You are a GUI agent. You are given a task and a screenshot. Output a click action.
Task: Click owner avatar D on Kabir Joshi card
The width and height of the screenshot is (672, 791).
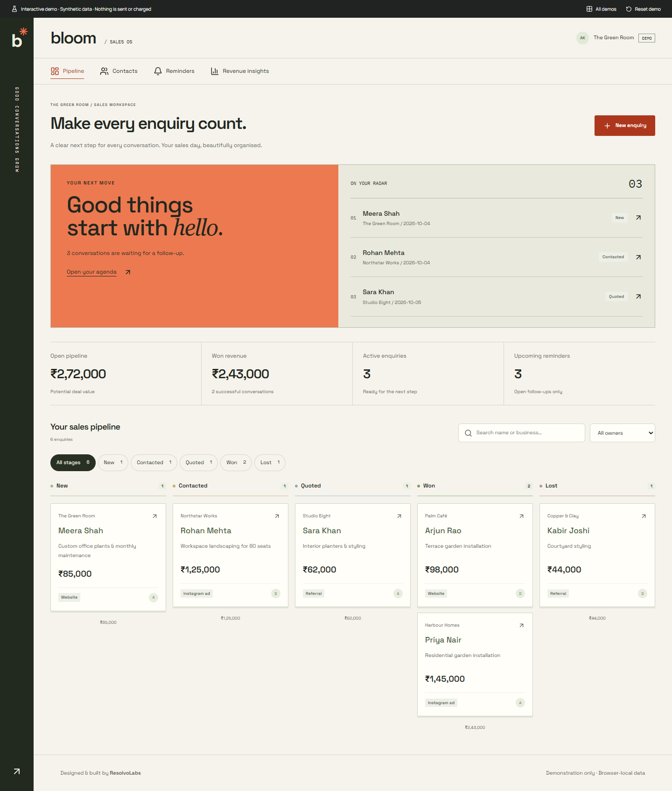coord(643,593)
